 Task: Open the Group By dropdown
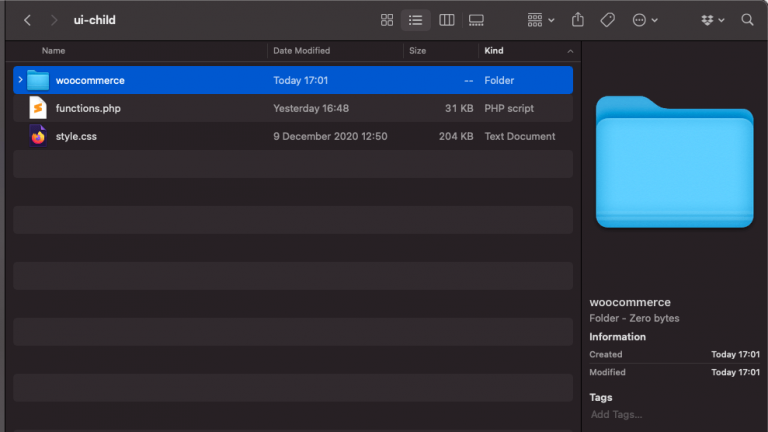(541, 20)
